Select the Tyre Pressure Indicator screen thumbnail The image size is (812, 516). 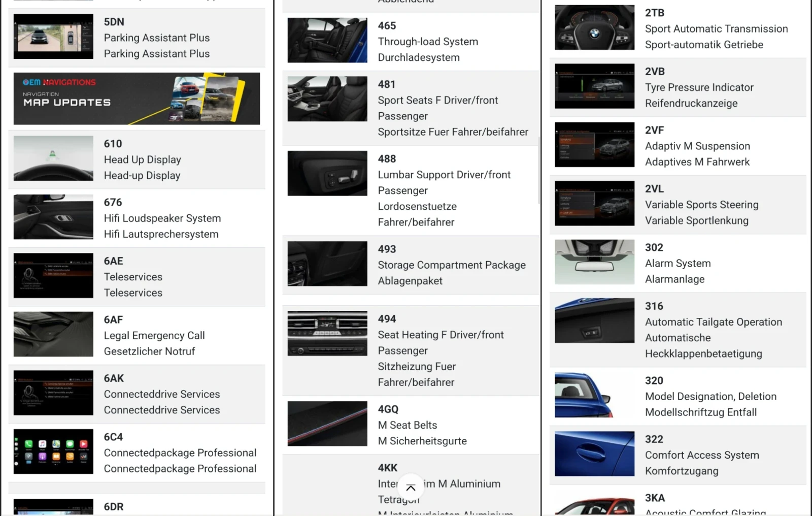594,86
